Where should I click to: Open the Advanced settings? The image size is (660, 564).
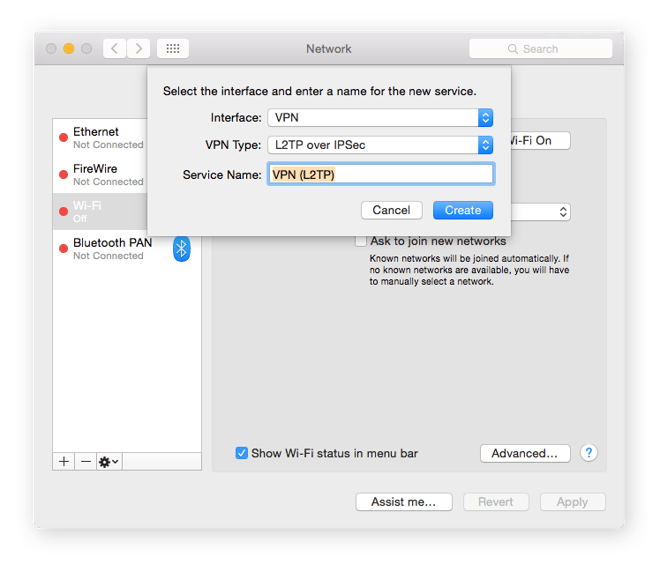[525, 453]
